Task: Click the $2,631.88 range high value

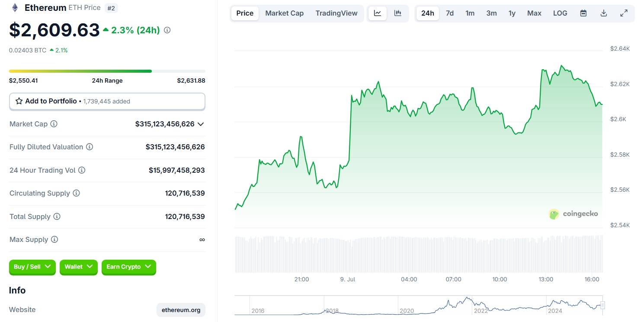Action: click(191, 80)
